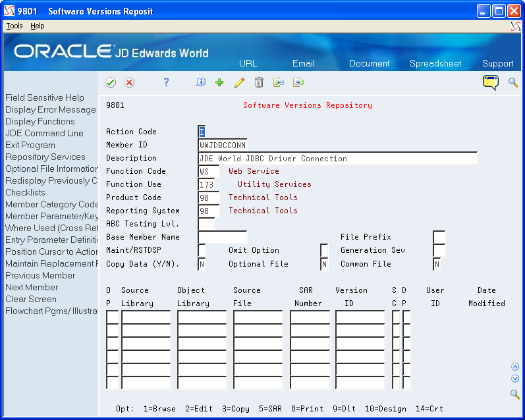Choose Position Cursor to Action in sidebar
This screenshot has width=525, height=420.
pyautogui.click(x=51, y=251)
